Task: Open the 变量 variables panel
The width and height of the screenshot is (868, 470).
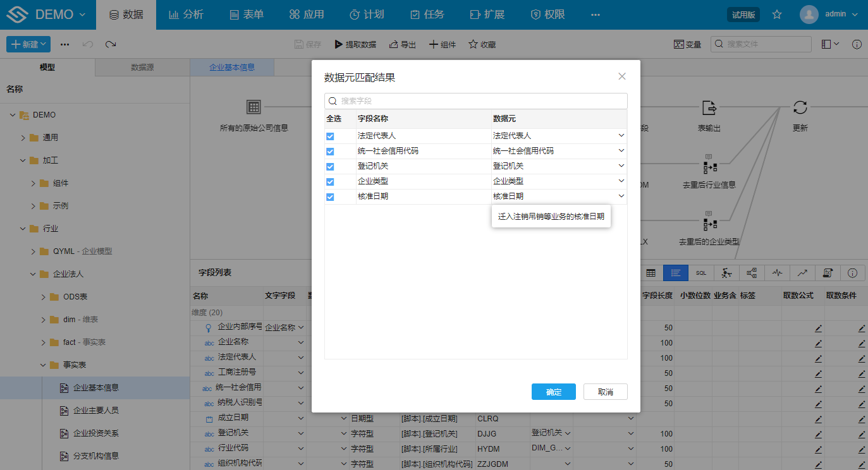Action: 687,44
